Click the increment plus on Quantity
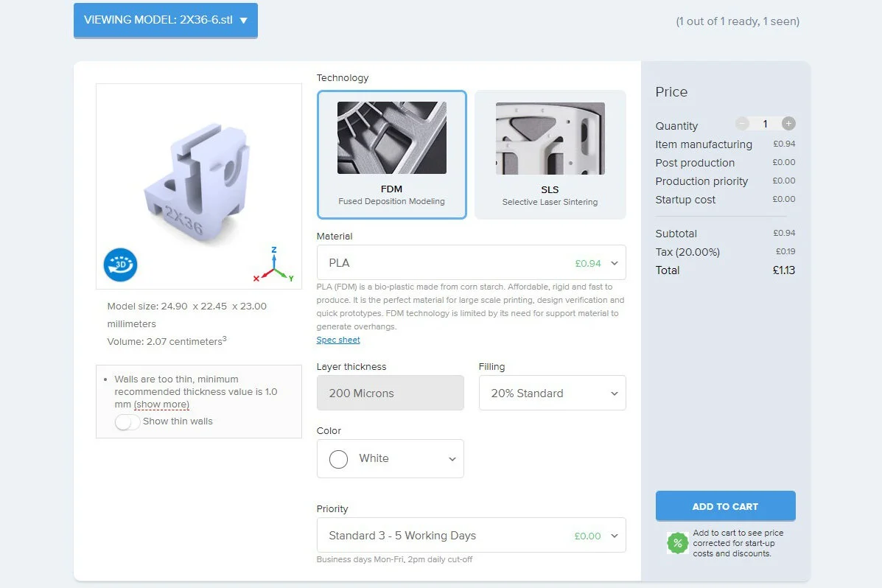Image resolution: width=882 pixels, height=588 pixels. (788, 123)
